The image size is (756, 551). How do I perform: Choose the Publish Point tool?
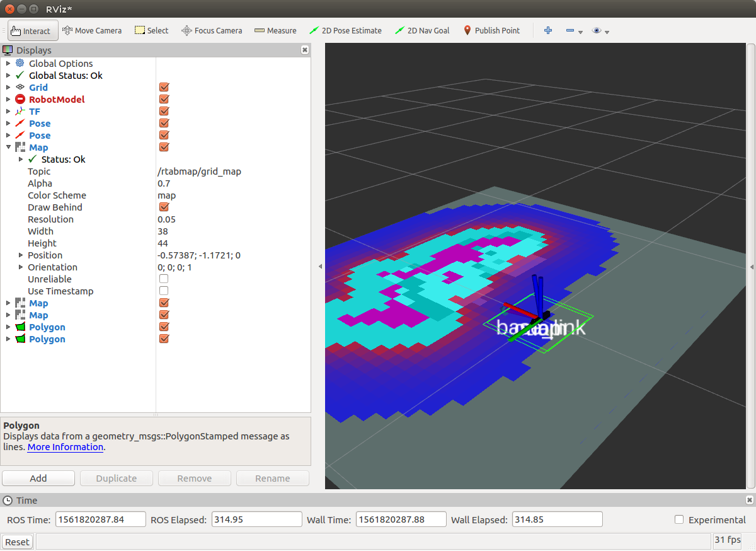click(491, 30)
